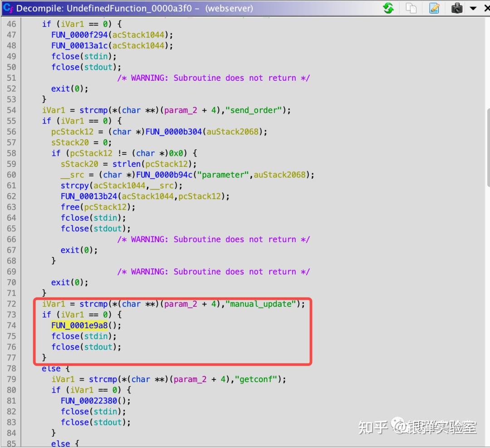Click the WARNING comment on line 51
490x448 pixels.
213,78
